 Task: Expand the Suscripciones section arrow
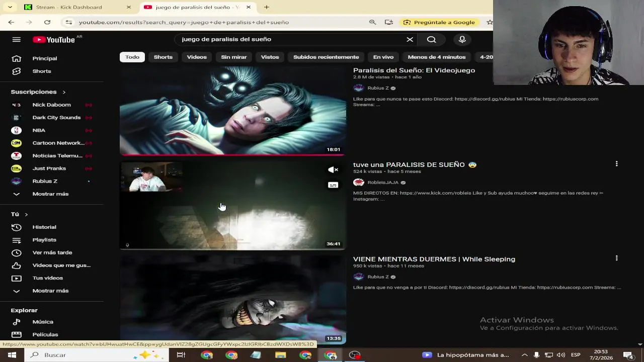pos(64,92)
